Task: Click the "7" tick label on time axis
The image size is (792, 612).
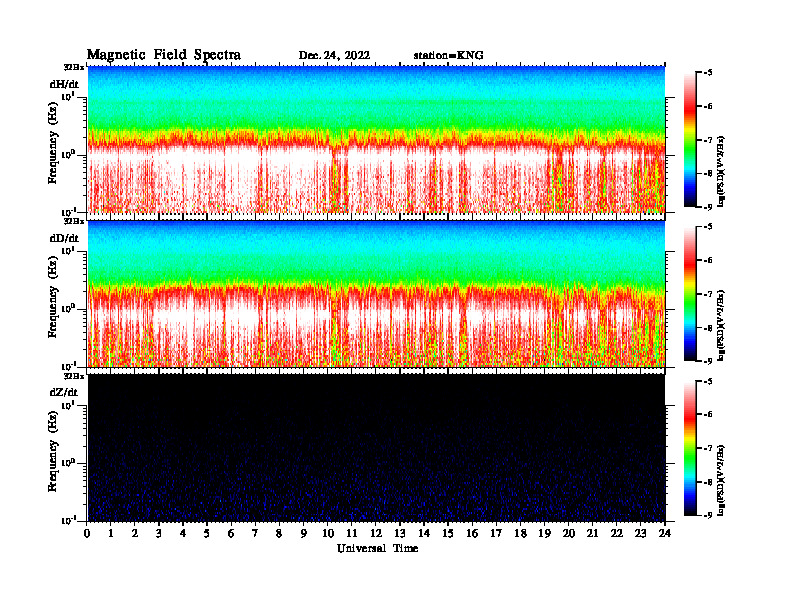Action: pos(255,534)
